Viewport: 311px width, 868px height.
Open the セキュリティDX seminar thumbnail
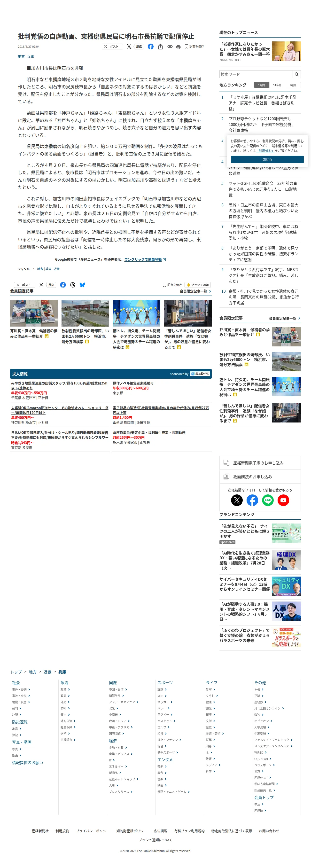pyautogui.click(x=286, y=586)
